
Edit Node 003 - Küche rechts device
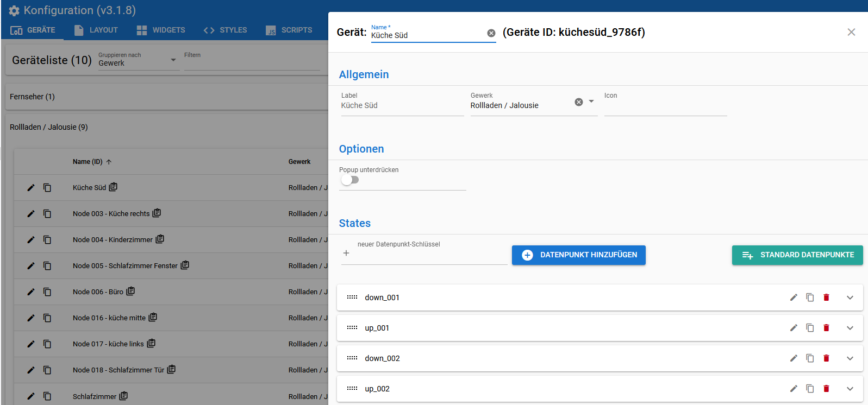[31, 214]
